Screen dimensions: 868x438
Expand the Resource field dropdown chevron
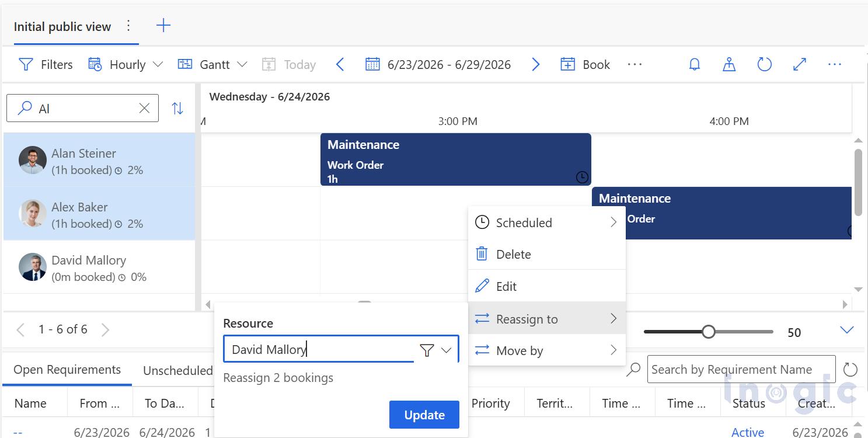pos(447,350)
